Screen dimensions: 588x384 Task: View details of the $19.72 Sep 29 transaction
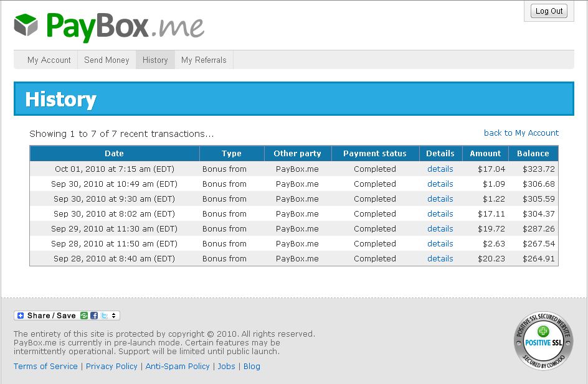click(440, 228)
